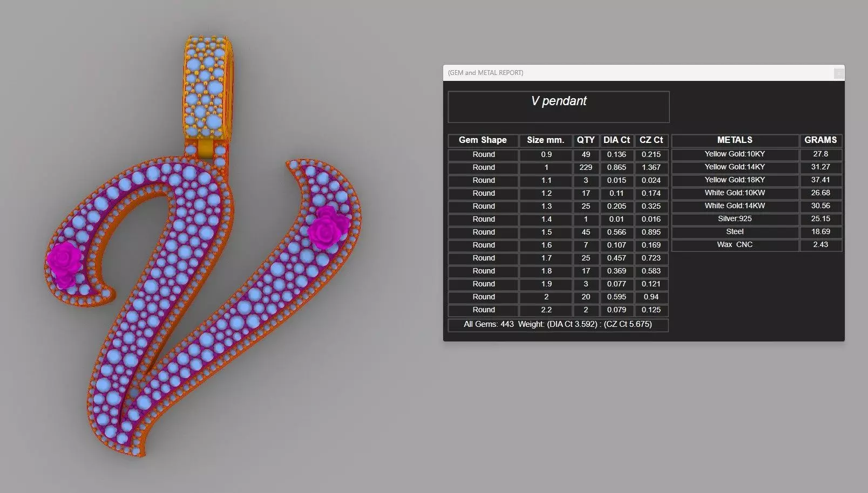The width and height of the screenshot is (868, 493).
Task: Click the 'GRAMS' column header
Action: click(821, 140)
